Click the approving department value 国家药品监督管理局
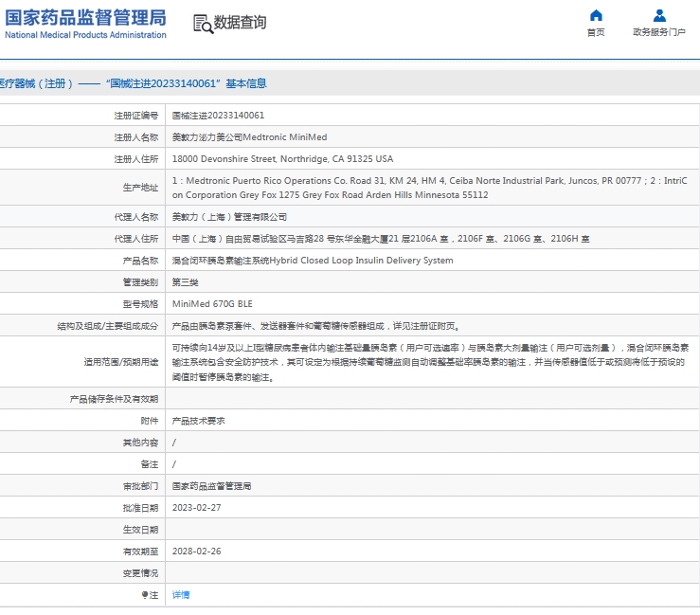This screenshot has width=700, height=615. click(x=211, y=486)
